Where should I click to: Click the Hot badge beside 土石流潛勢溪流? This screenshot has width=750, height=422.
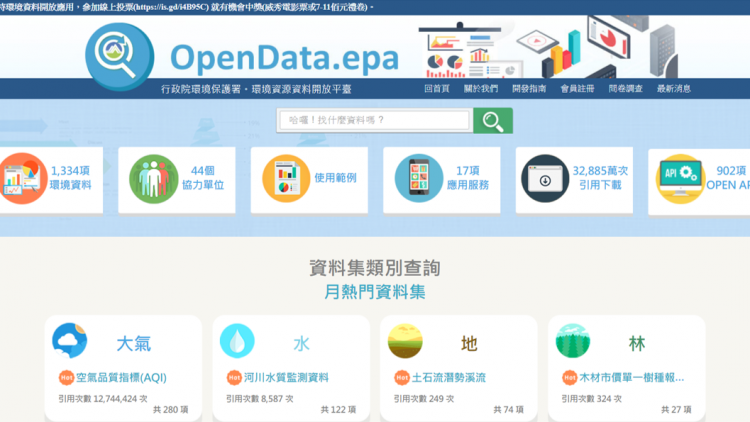402,378
